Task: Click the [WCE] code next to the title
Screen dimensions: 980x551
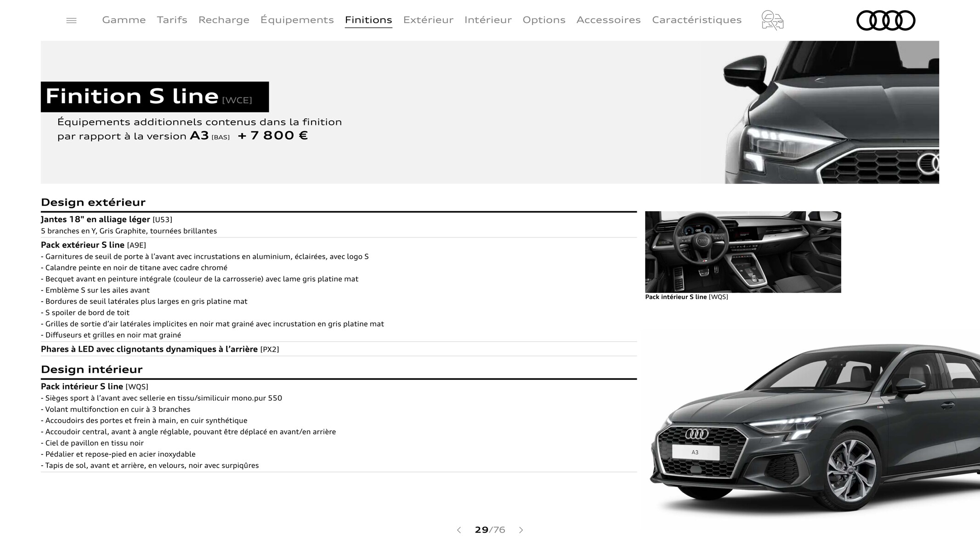Action: pyautogui.click(x=237, y=100)
